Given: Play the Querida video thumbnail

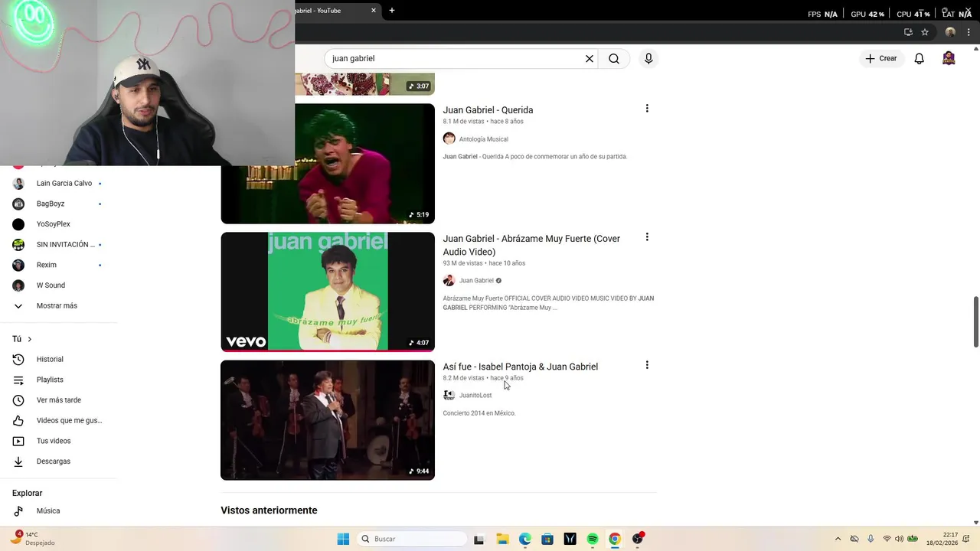Looking at the screenshot, I should pyautogui.click(x=328, y=164).
